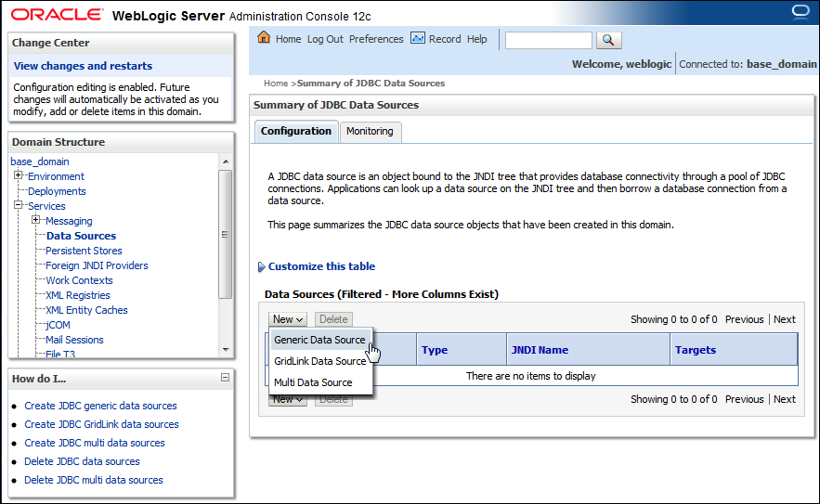Select Persistent Stores in the tree
The image size is (820, 504).
pyautogui.click(x=84, y=251)
